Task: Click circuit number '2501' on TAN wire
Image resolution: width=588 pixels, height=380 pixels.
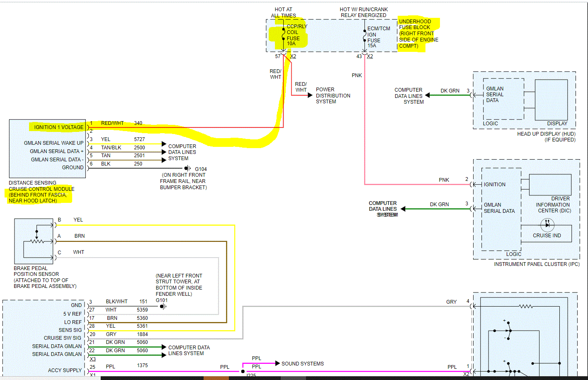Action: pyautogui.click(x=139, y=156)
